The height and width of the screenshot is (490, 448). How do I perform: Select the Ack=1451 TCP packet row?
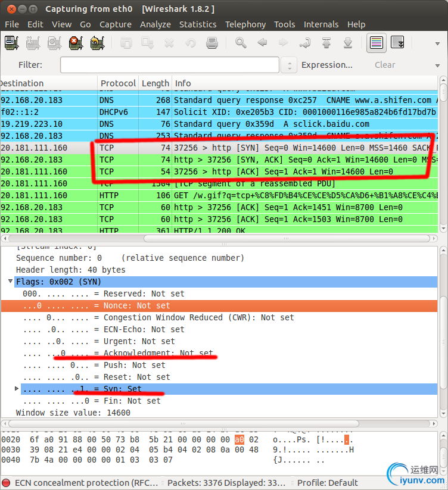pos(219,207)
